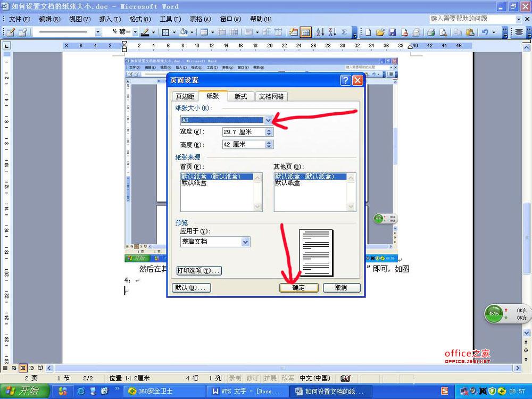This screenshot has height=399, width=532.
Task: Open the Undo history dropdown arrow
Action: coord(494,32)
